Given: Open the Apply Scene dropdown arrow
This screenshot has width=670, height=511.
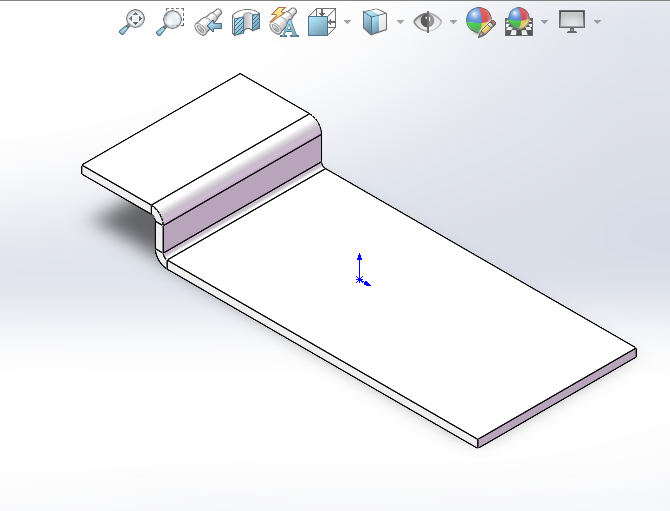Looking at the screenshot, I should [544, 22].
